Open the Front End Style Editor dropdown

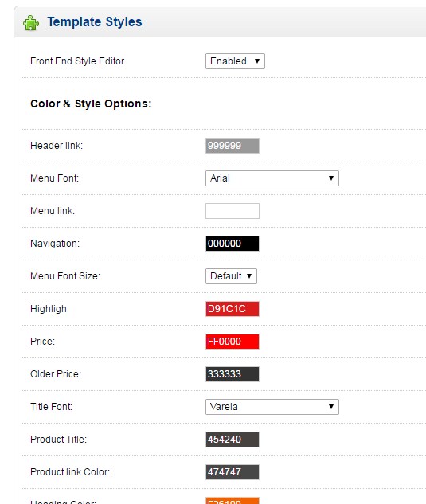click(x=235, y=61)
